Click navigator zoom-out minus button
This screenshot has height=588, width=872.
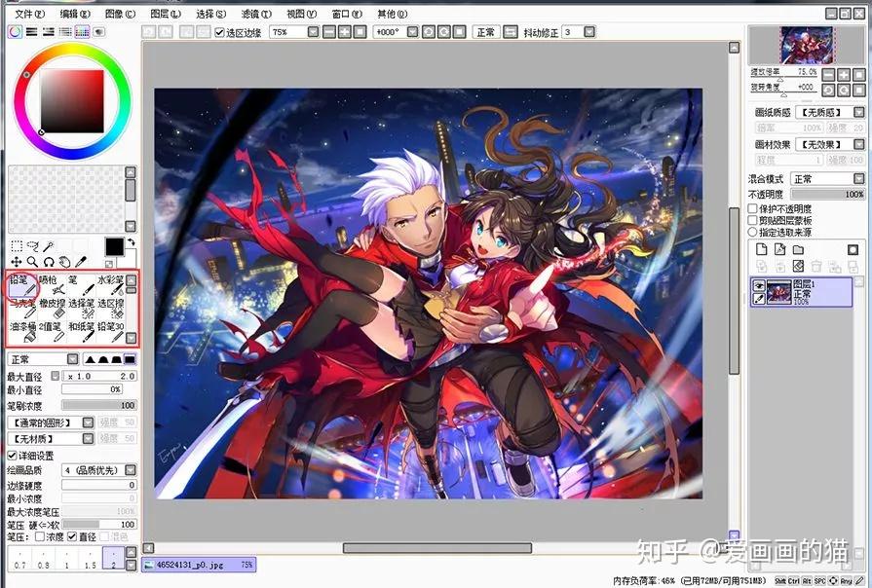pos(828,74)
